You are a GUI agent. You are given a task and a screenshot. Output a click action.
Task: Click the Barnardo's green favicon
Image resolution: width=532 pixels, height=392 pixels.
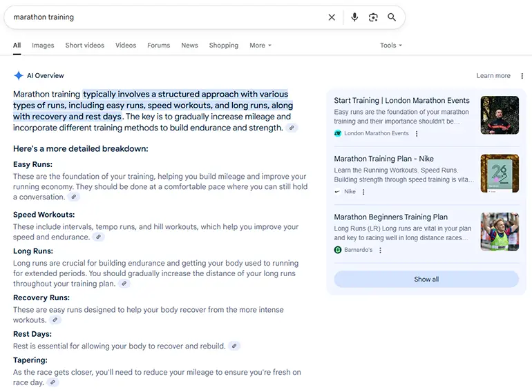tap(338, 250)
